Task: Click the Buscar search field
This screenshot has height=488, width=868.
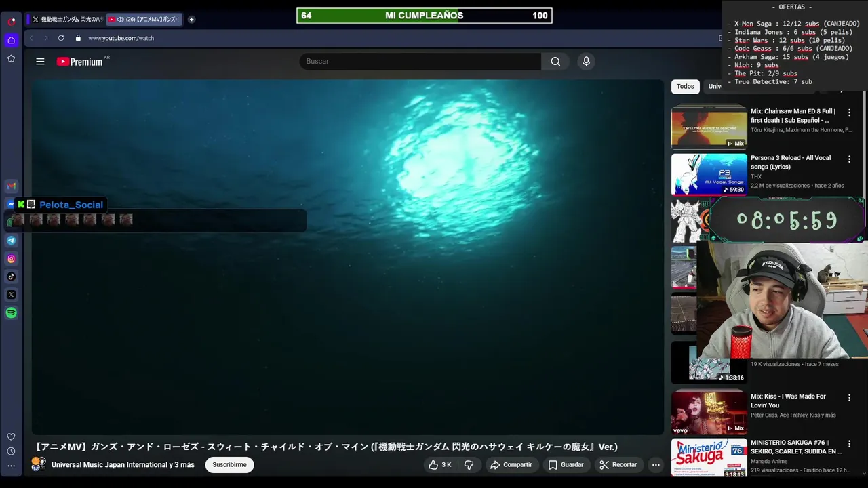Action: point(420,62)
